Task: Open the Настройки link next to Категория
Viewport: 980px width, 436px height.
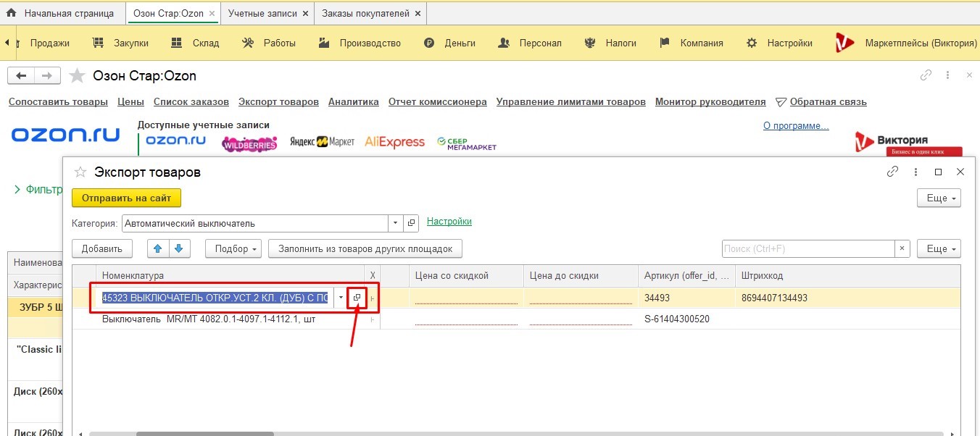Action: (x=449, y=222)
